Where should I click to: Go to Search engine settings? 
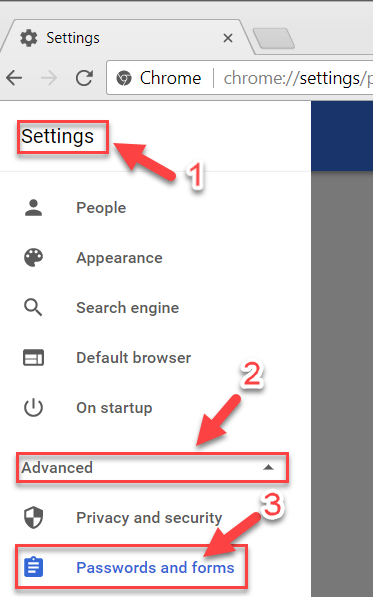pos(128,308)
